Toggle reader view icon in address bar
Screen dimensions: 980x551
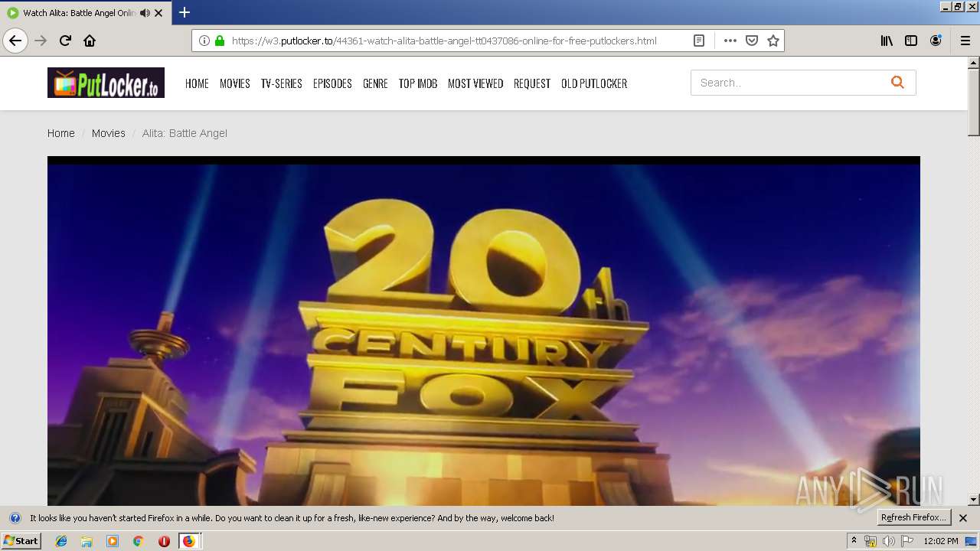699,41
